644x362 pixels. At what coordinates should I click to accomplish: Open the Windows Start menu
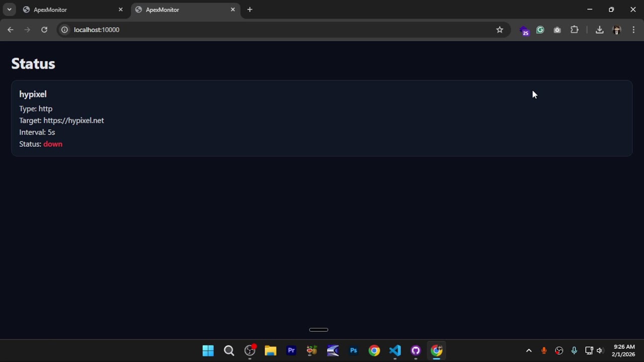click(x=208, y=351)
